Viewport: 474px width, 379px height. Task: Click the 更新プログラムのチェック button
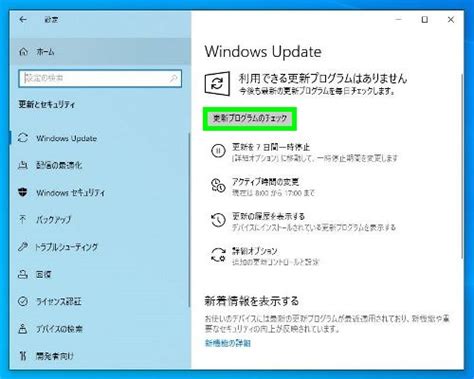click(250, 118)
